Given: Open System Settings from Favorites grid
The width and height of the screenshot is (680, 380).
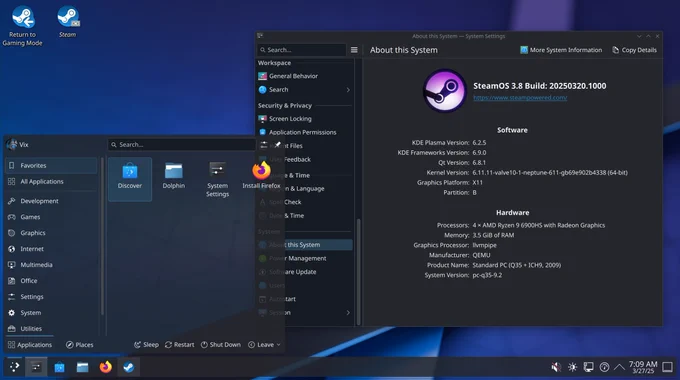Looking at the screenshot, I should (x=217, y=179).
